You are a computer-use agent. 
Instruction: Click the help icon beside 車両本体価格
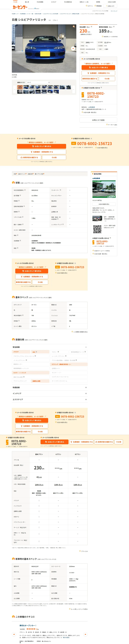114,27
